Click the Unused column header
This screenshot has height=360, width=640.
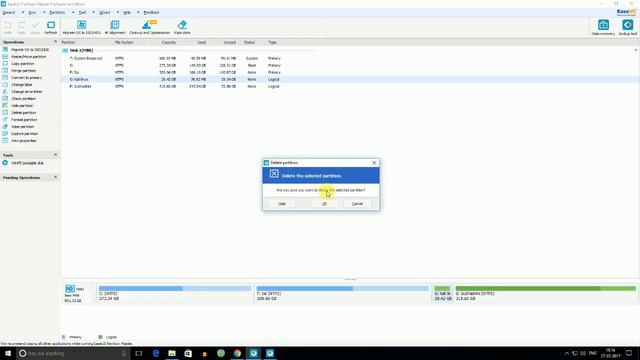230,42
